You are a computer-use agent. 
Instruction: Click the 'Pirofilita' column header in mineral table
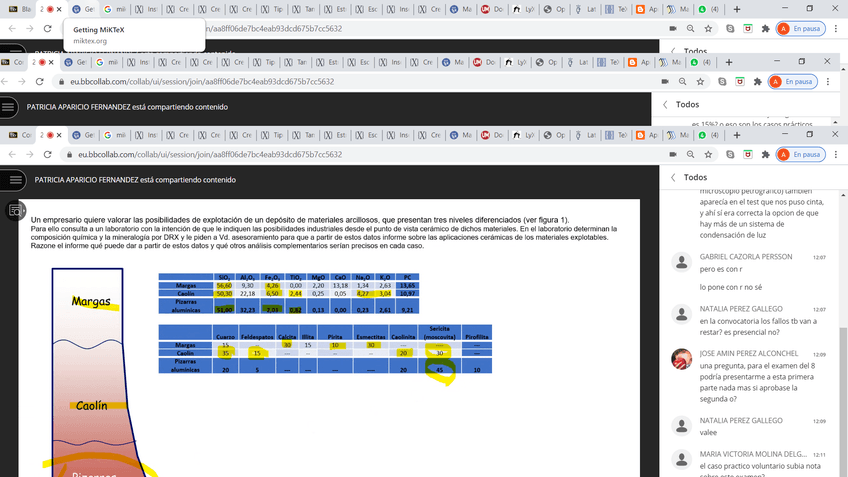coord(476,337)
